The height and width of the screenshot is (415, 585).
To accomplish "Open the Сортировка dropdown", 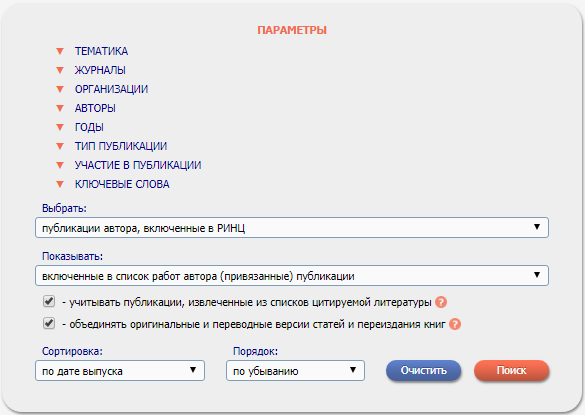I will [x=120, y=371].
